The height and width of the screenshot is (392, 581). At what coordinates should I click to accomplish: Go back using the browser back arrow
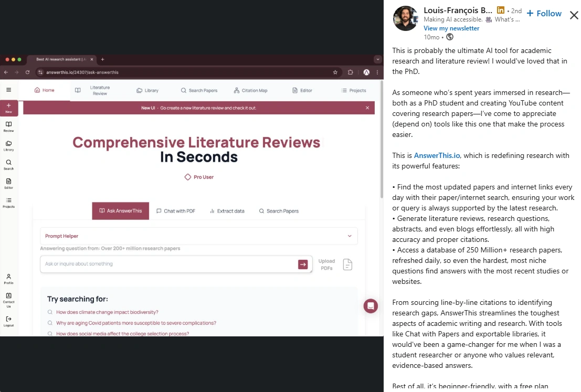6,72
